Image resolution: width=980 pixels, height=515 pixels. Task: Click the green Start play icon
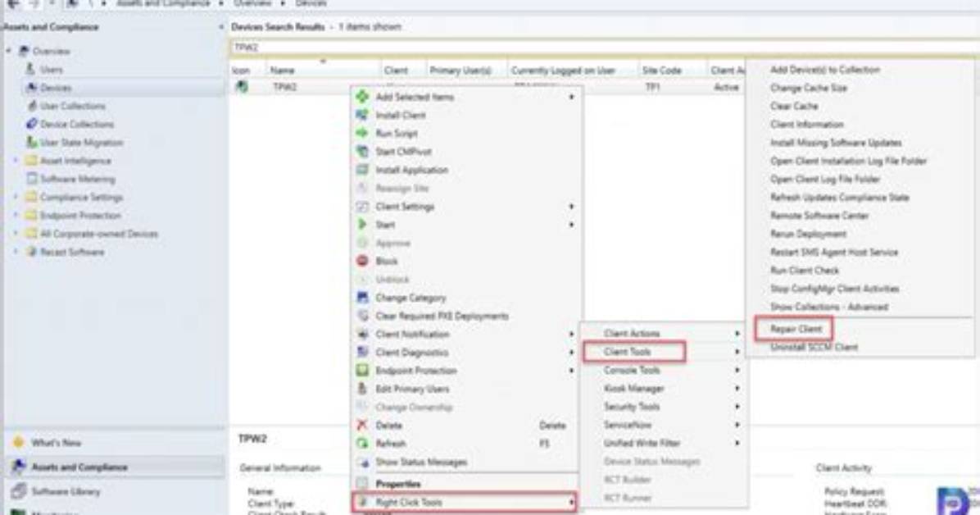(362, 224)
